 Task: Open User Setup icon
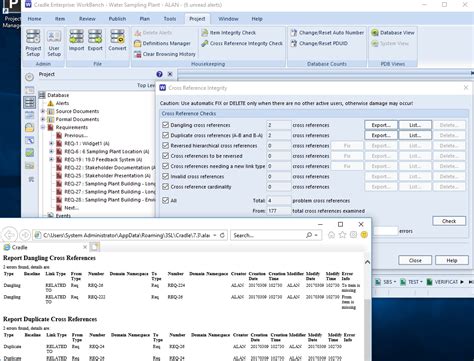(x=54, y=43)
